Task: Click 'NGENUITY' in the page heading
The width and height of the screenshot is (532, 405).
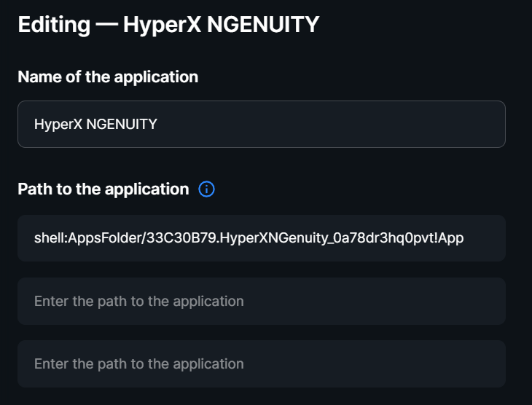Action: click(x=263, y=25)
